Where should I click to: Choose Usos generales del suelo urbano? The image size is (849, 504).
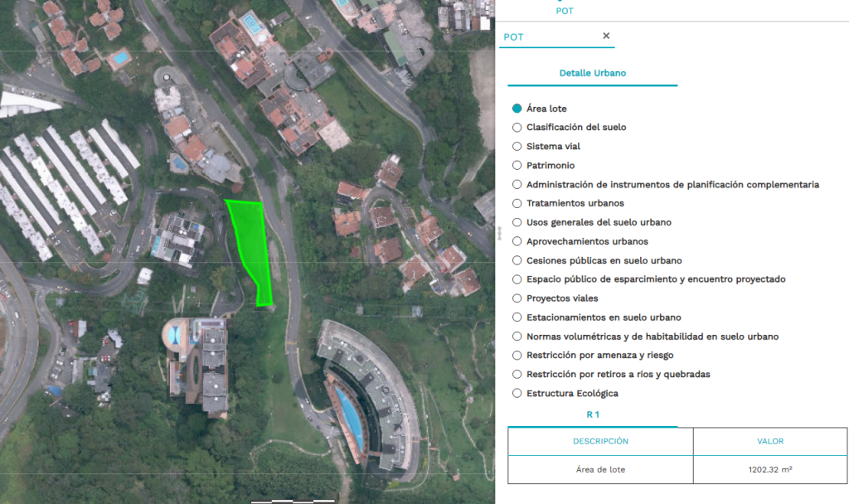coord(517,222)
